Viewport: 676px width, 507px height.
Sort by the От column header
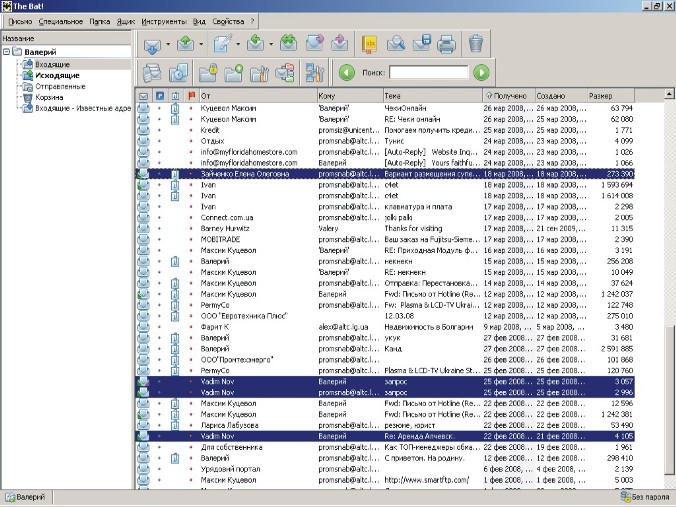pyautogui.click(x=257, y=96)
